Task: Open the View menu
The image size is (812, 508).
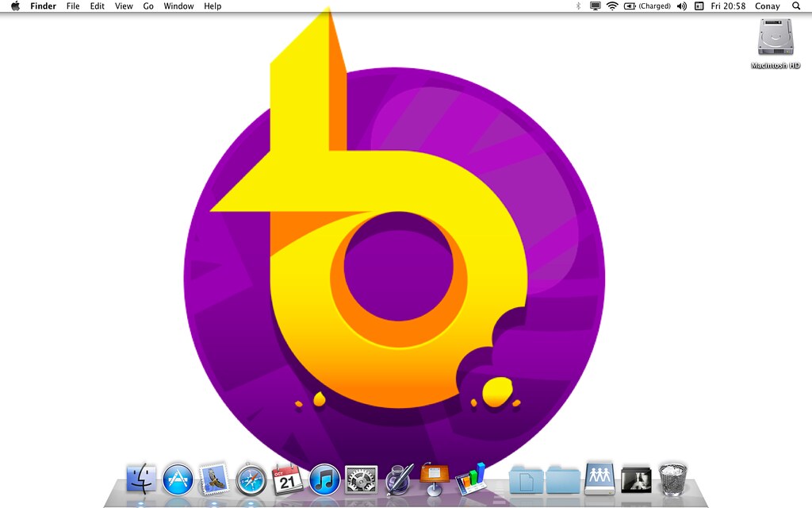Action: pyautogui.click(x=124, y=6)
